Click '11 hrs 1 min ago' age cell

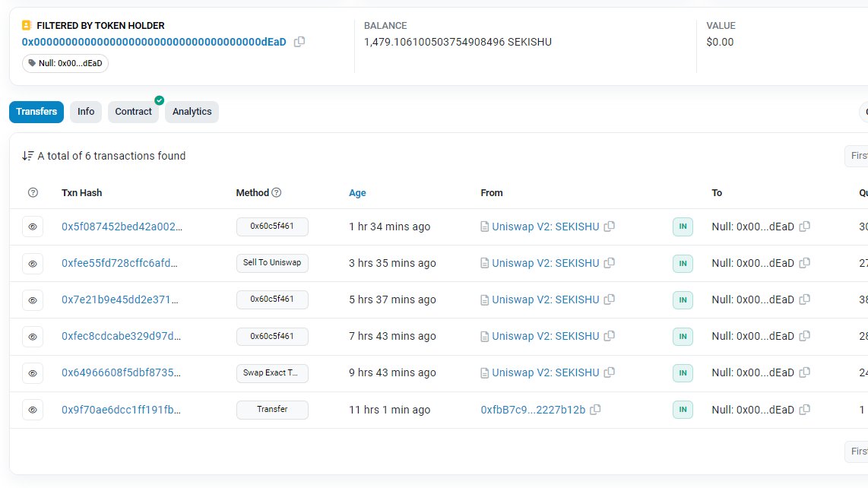390,410
